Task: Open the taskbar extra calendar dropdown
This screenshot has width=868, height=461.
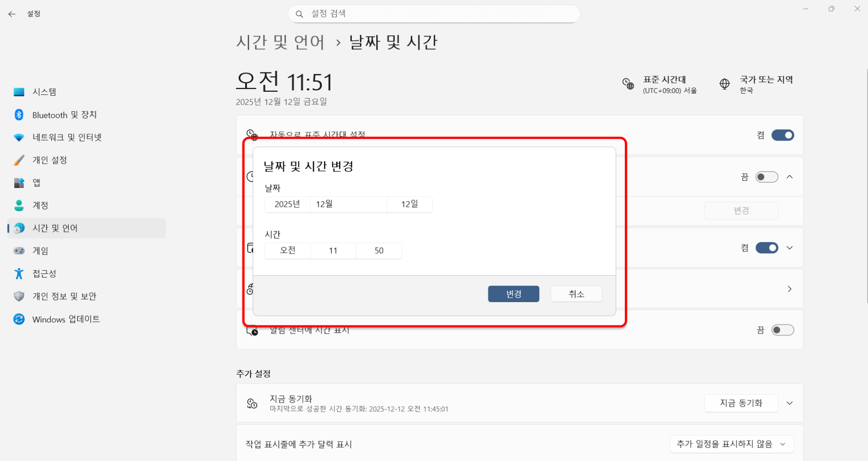Action: [x=731, y=444]
